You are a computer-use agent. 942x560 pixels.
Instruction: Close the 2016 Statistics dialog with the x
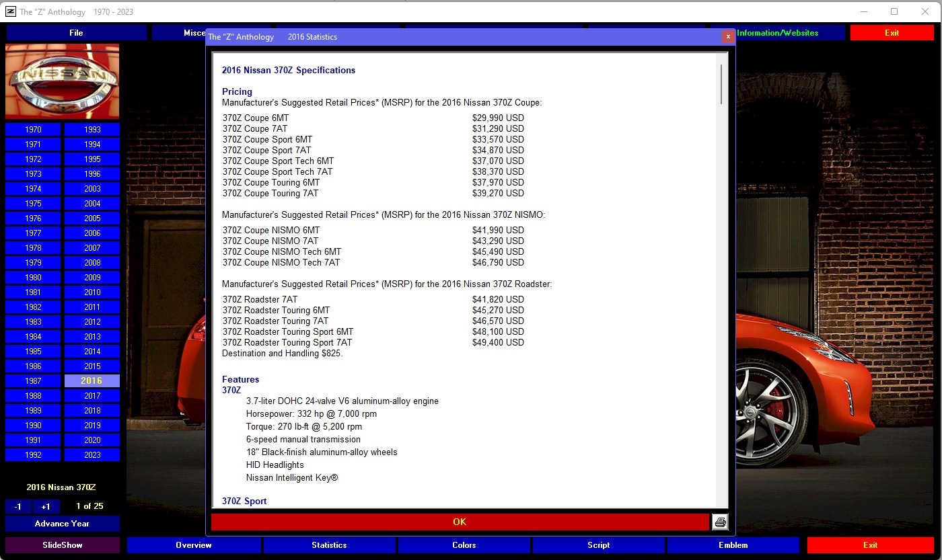click(727, 37)
